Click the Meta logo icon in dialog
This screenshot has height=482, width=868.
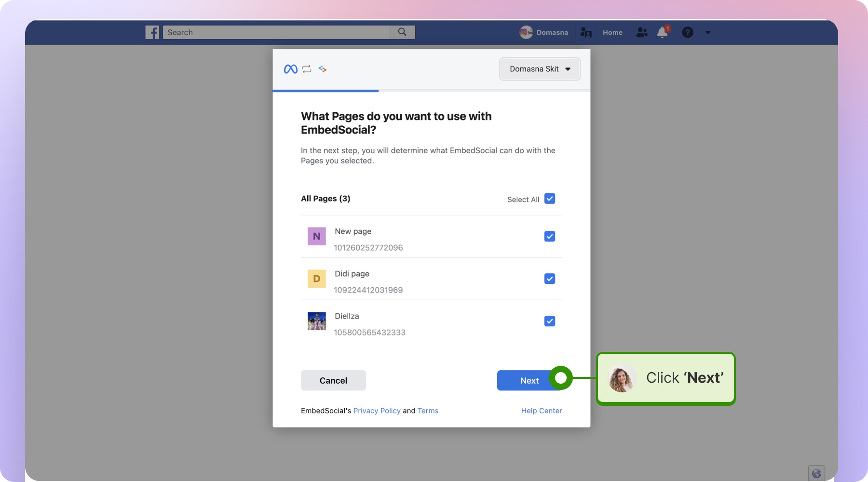(x=291, y=69)
